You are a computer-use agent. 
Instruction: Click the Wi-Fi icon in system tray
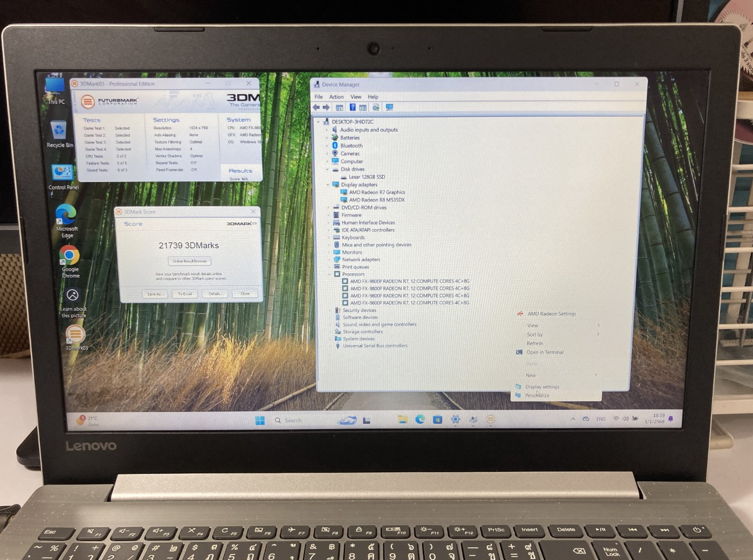point(616,419)
